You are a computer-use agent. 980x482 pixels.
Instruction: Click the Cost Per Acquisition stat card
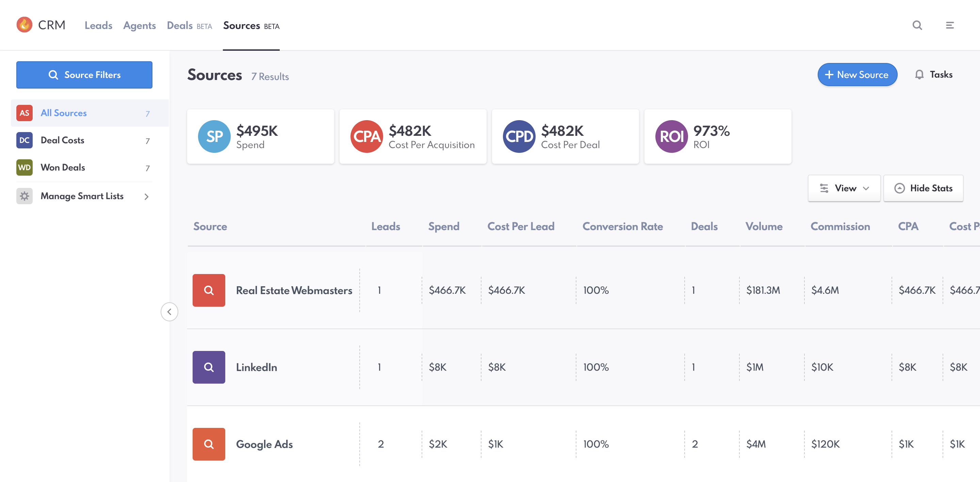click(413, 136)
